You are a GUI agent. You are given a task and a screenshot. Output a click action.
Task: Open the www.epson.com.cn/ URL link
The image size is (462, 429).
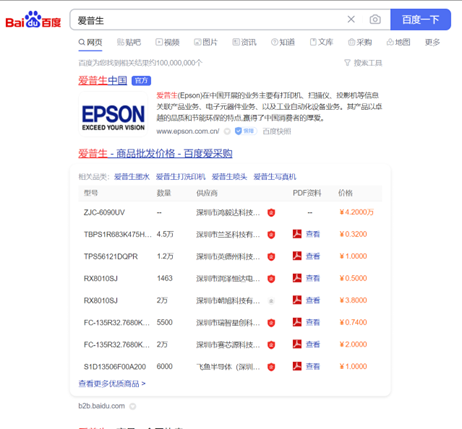188,131
